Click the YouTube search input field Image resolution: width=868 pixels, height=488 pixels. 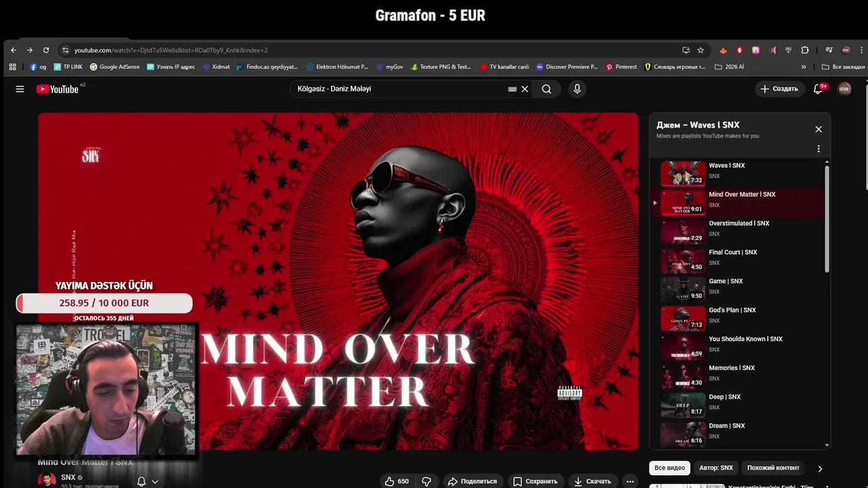[400, 89]
